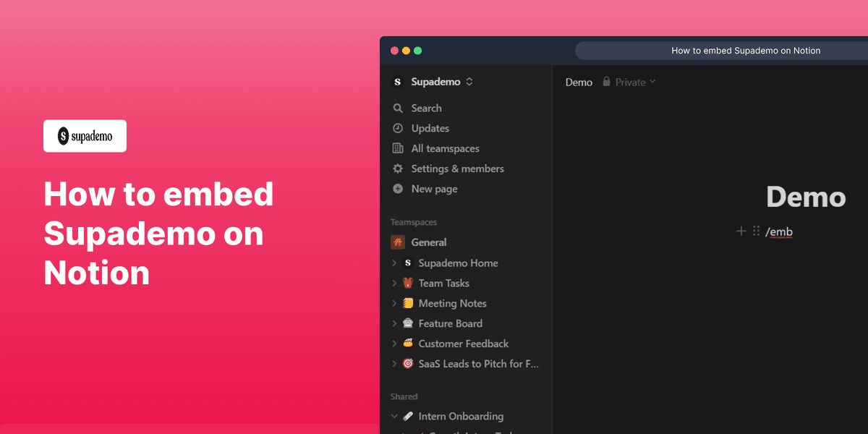Open the Customer Feedback page
This screenshot has height=434, width=868.
coord(463,344)
